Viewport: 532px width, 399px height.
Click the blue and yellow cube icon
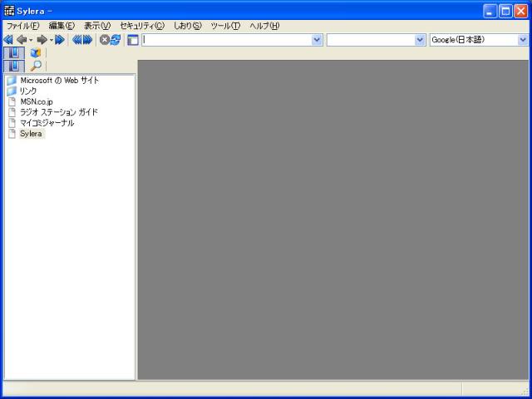click(x=35, y=53)
